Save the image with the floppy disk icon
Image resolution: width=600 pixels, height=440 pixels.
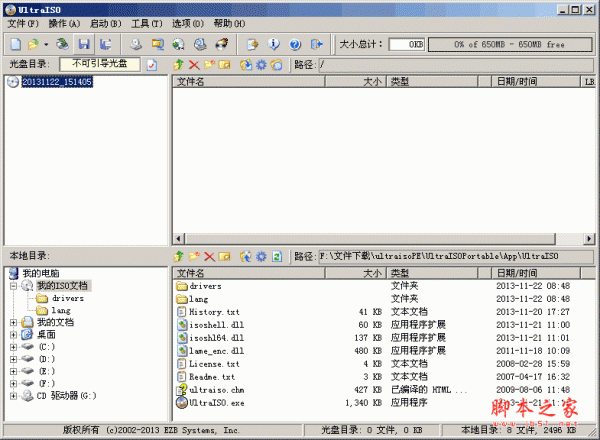coord(84,44)
